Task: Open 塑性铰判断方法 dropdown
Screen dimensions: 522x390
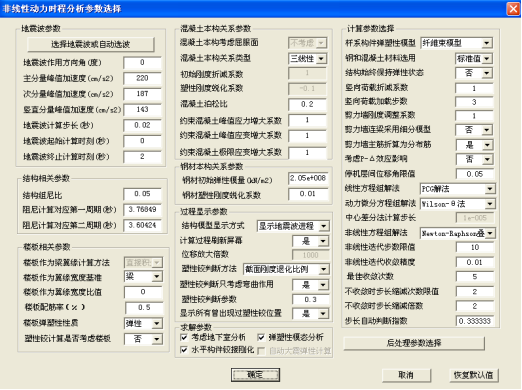Action: pos(286,269)
